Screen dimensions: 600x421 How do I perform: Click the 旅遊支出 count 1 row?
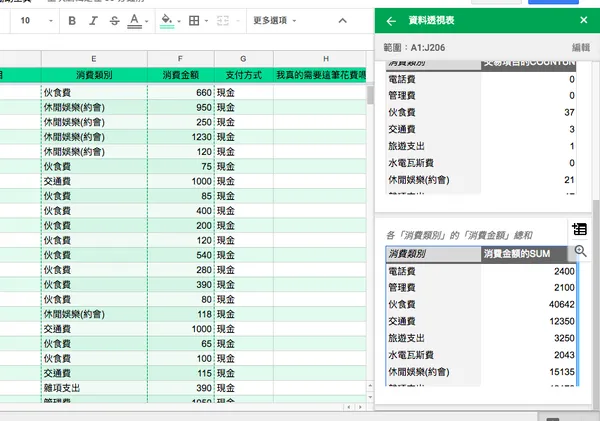pos(481,146)
